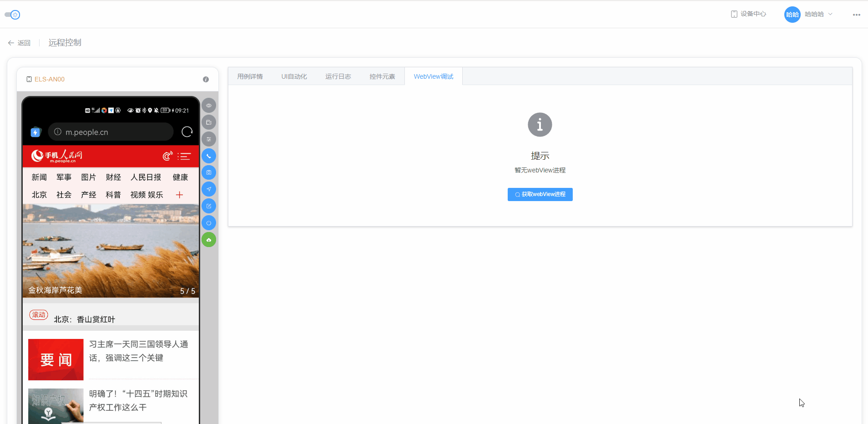Screen dimensions: 868x424
Task: Click the edit/compose icon in device sidebar
Action: pos(209,206)
